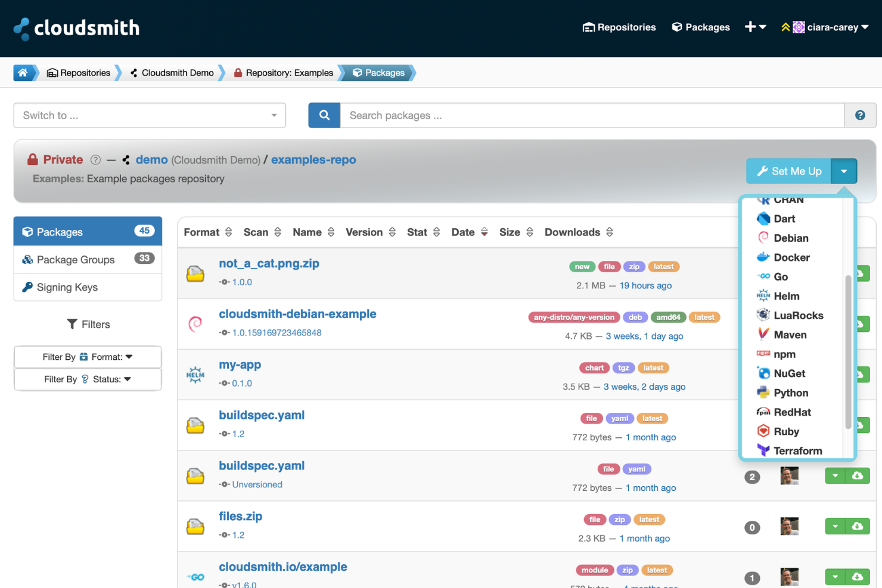Click the Cloudsmith logo

[76, 28]
